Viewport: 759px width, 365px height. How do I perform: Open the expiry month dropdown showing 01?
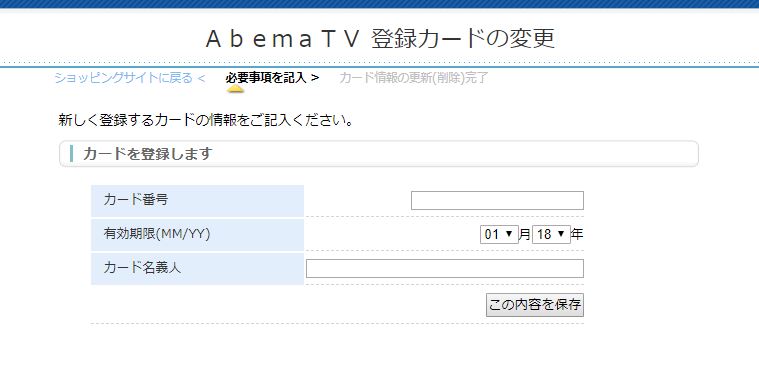[x=499, y=234]
